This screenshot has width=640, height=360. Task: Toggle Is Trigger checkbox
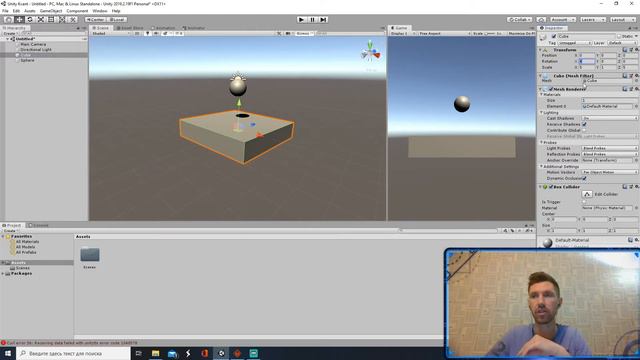click(x=584, y=202)
